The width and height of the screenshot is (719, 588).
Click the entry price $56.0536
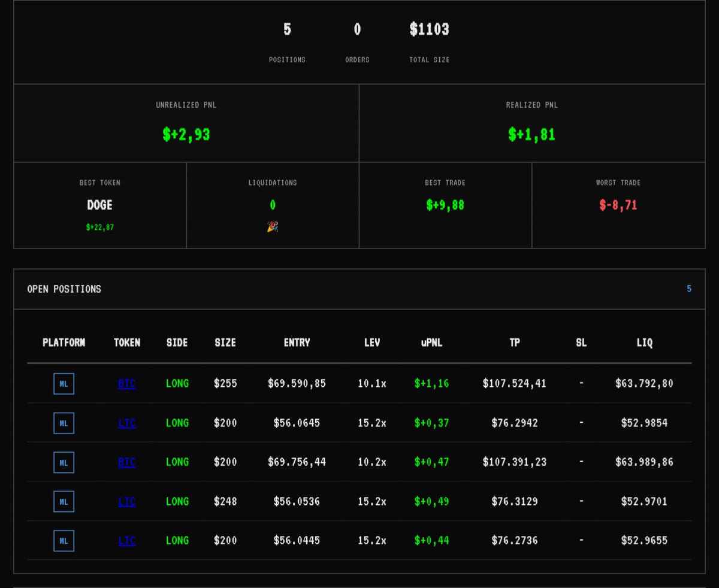297,502
